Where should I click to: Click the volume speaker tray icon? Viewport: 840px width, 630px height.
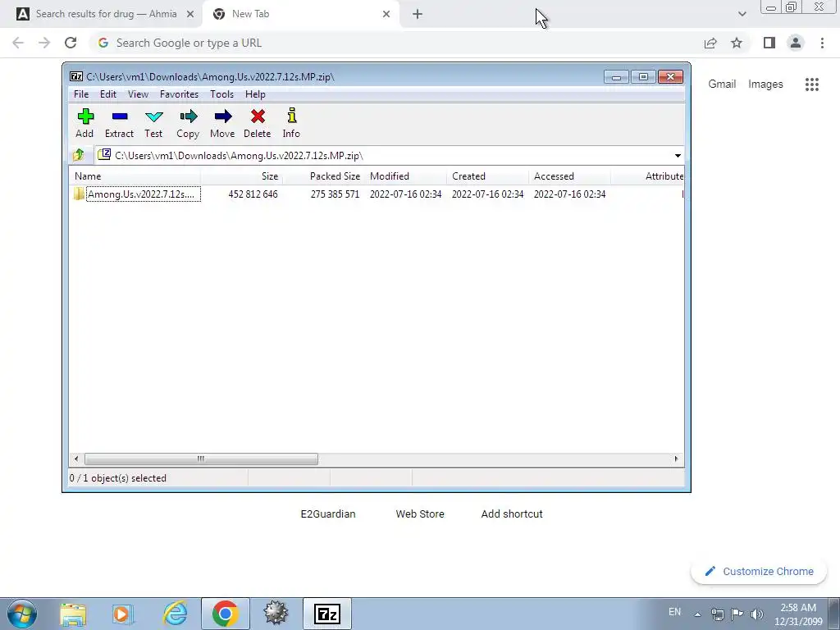click(x=757, y=614)
